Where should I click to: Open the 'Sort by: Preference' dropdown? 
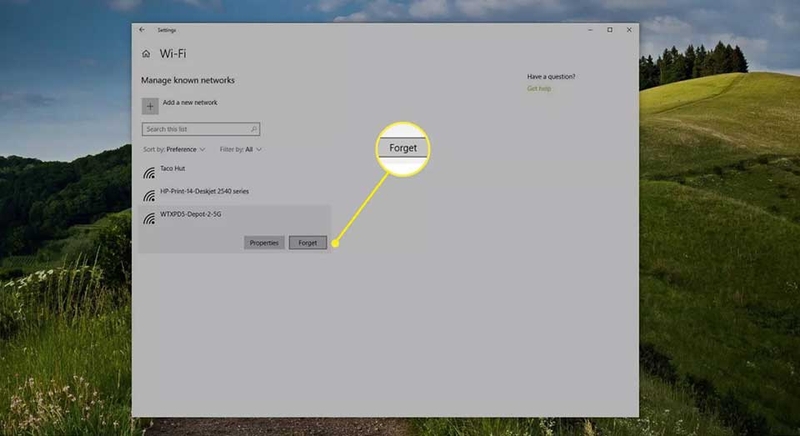tap(174, 149)
